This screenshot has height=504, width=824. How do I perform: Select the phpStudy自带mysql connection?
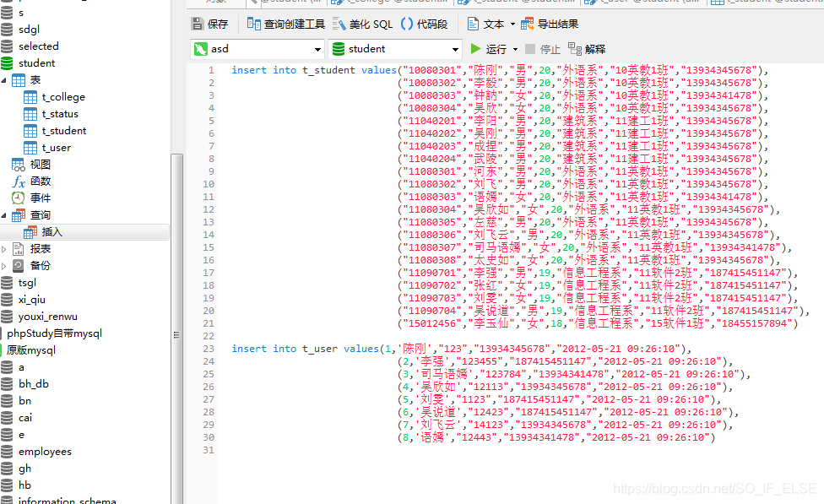(54, 333)
